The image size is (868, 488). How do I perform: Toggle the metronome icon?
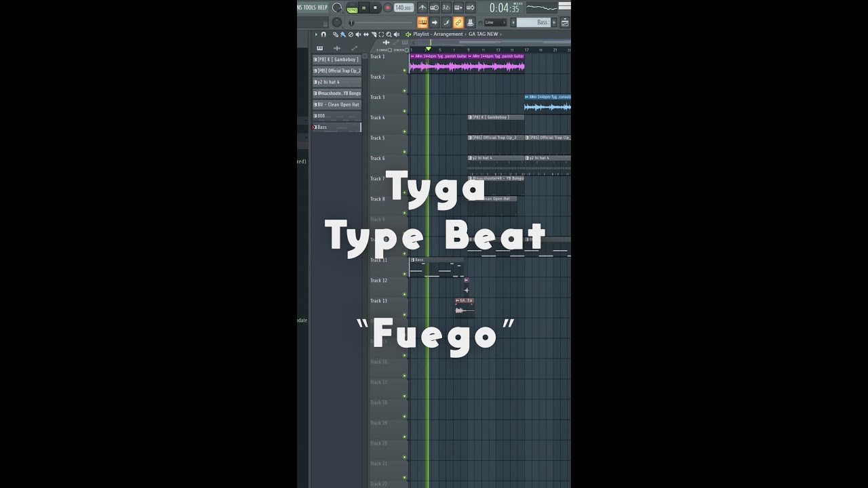(422, 7)
